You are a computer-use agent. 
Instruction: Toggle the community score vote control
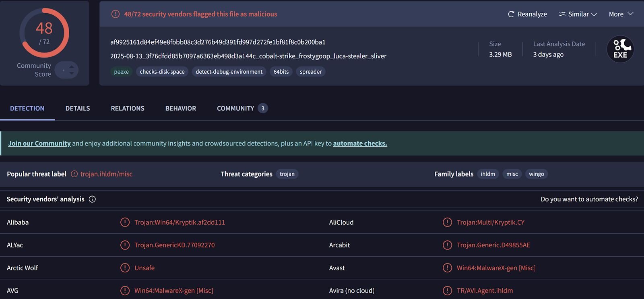point(67,70)
